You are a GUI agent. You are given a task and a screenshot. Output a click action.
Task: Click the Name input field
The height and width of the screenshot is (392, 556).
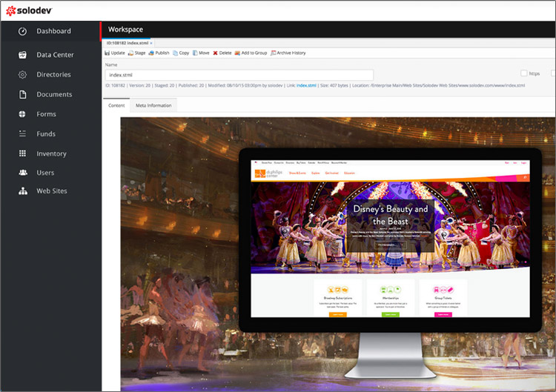coord(239,75)
